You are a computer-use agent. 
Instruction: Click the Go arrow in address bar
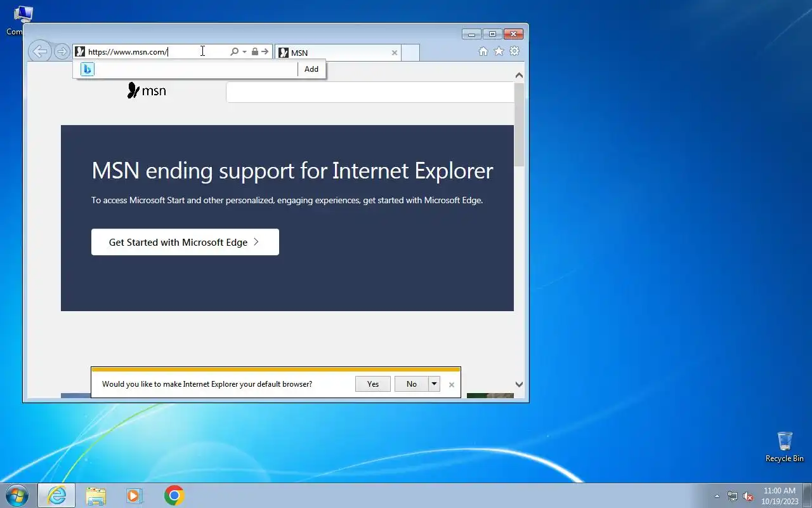pos(265,51)
